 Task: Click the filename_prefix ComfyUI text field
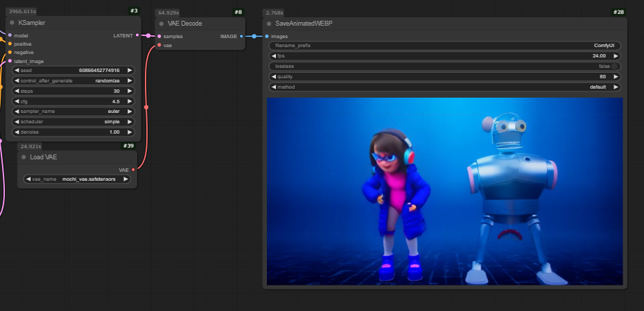point(444,45)
